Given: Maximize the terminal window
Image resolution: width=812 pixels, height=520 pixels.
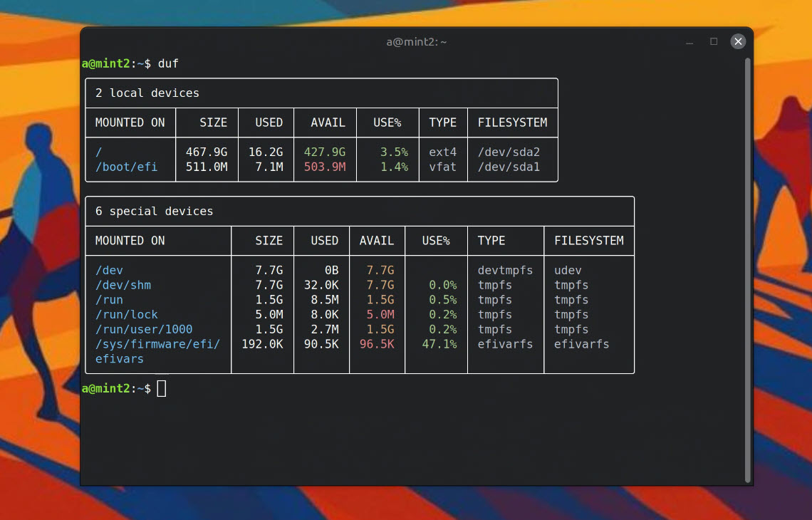Looking at the screenshot, I should (713, 41).
